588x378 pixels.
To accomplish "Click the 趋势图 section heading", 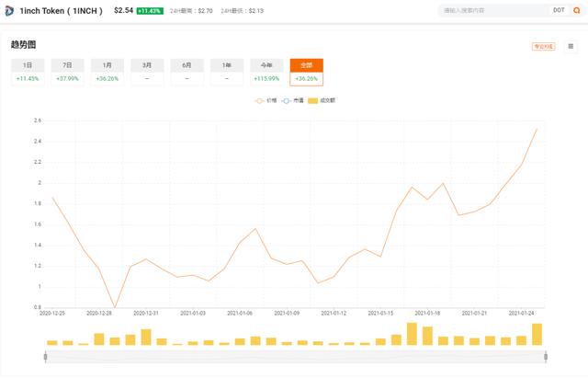I will tap(23, 45).
